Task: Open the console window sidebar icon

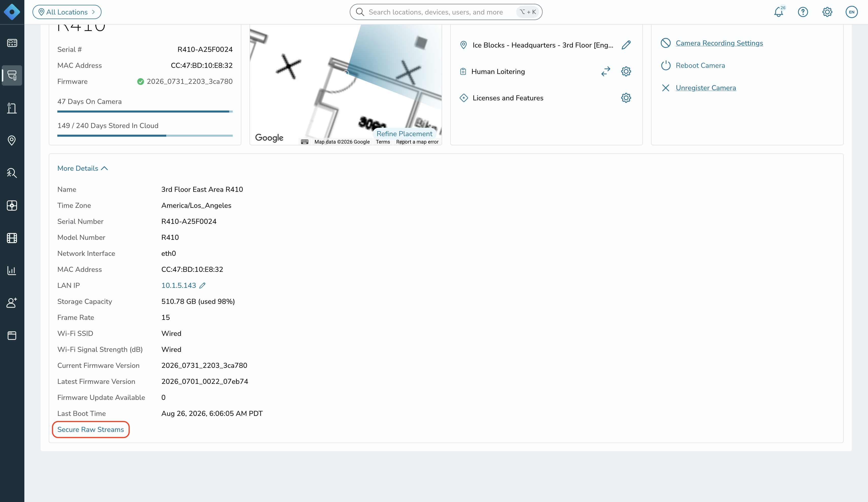Action: pyautogui.click(x=12, y=335)
